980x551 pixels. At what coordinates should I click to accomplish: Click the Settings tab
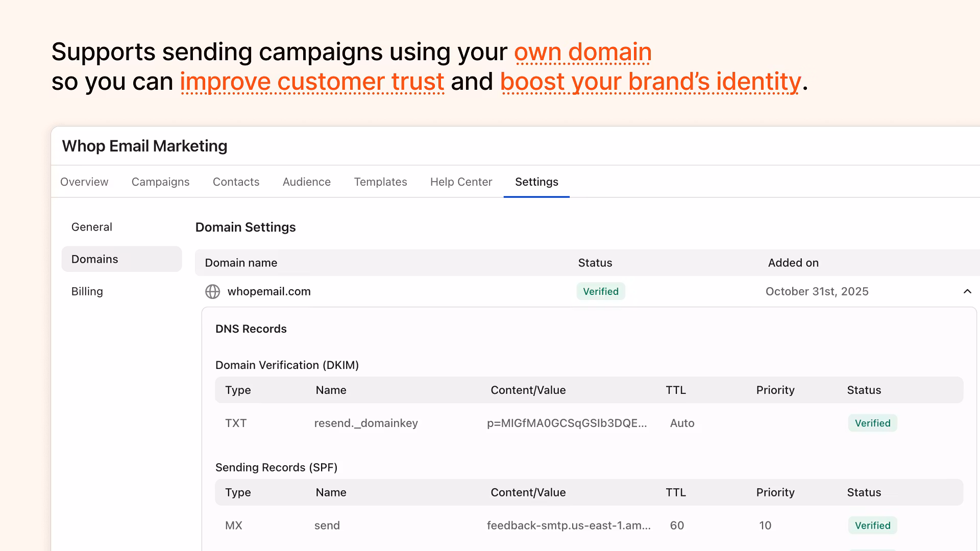(x=536, y=182)
